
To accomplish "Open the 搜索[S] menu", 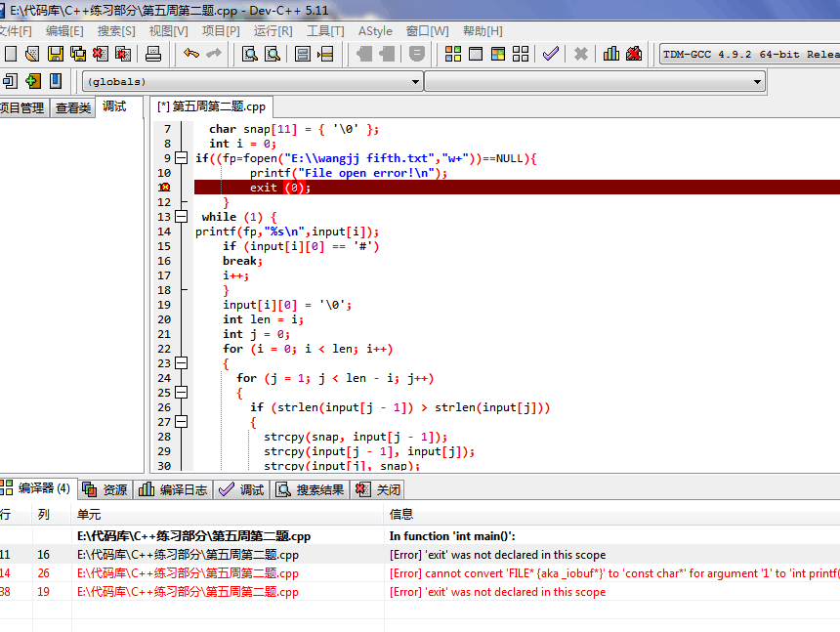I will (x=116, y=31).
